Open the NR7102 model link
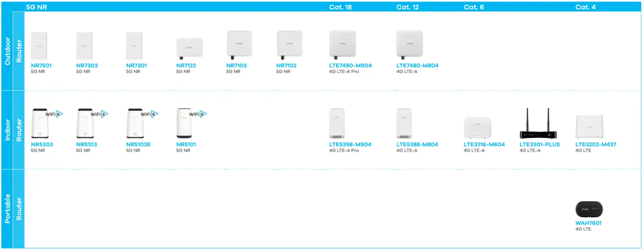 click(x=287, y=65)
